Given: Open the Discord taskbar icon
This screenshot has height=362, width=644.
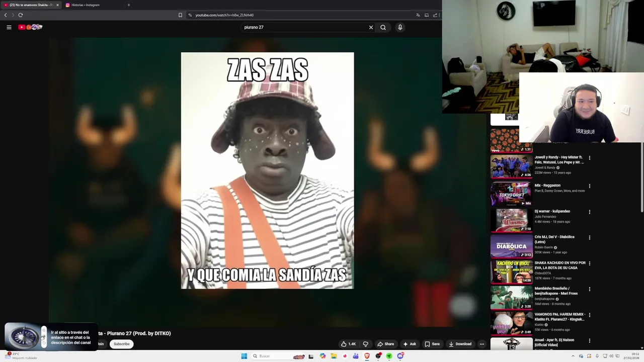Looking at the screenshot, I should point(400,356).
